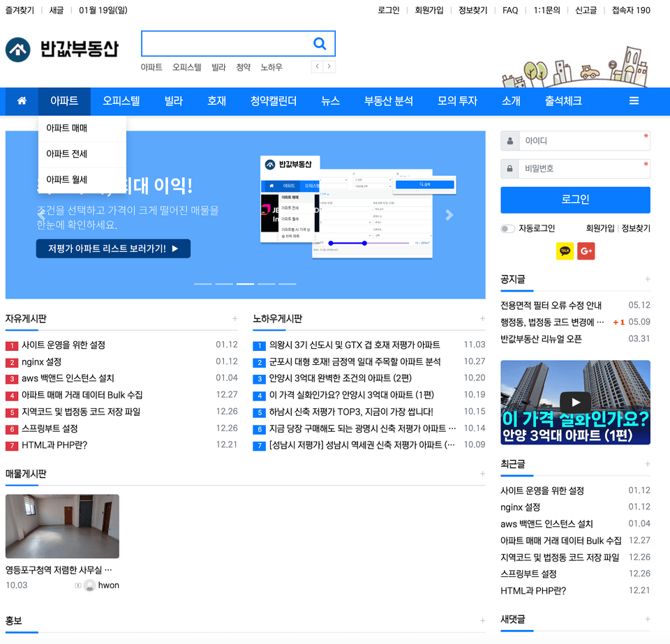The image size is (670, 644).
Task: Click plus icon beside 공지글
Action: pos(648,279)
